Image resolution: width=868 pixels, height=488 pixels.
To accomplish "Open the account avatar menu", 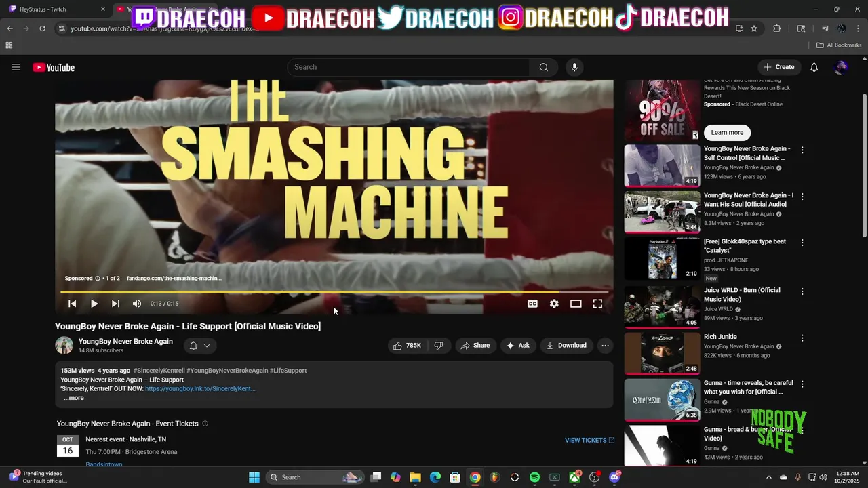I will coord(842,67).
